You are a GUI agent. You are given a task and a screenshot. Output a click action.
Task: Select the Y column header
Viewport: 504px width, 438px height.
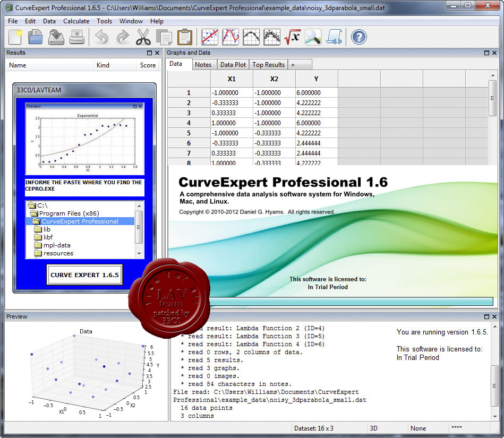(x=317, y=79)
